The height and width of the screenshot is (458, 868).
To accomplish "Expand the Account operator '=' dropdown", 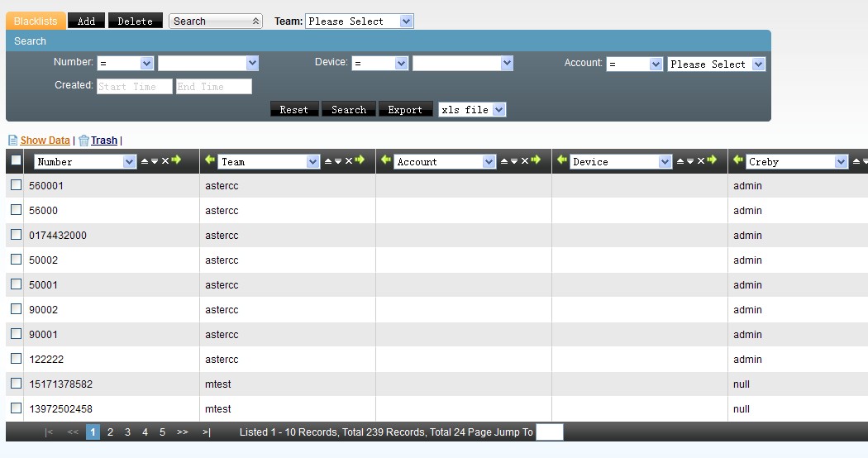I will [x=634, y=64].
